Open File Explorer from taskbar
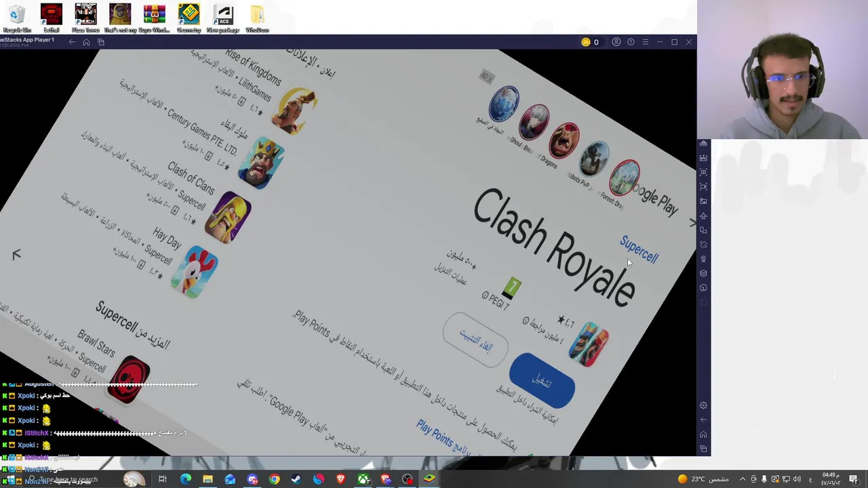Screen dimensions: 868x488 (x=208, y=479)
